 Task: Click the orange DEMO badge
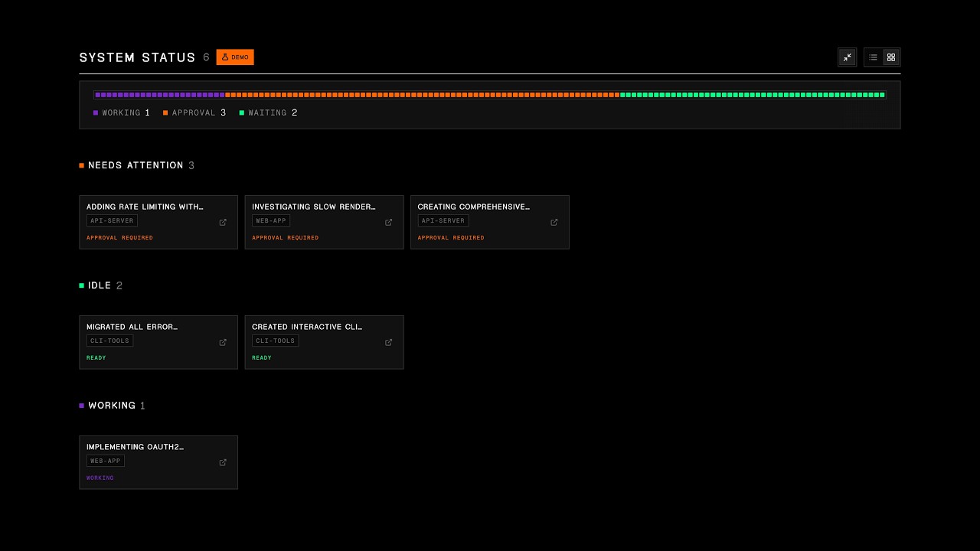pos(235,57)
